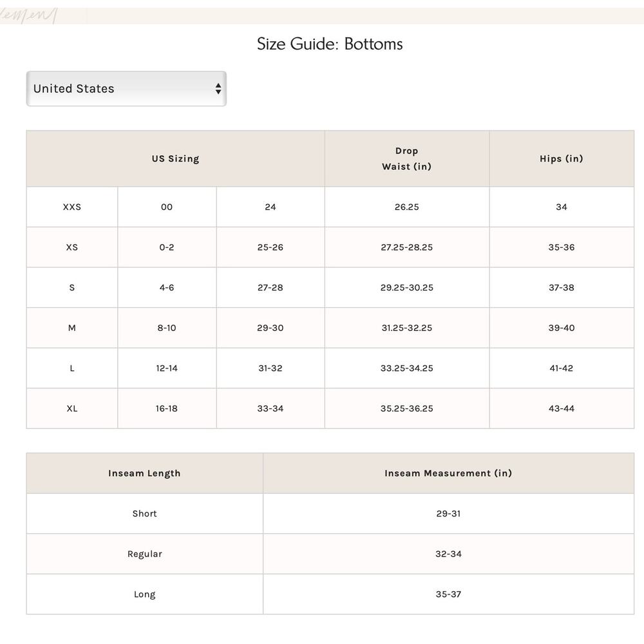
Task: Click the Inseam Length column header
Action: 144,473
